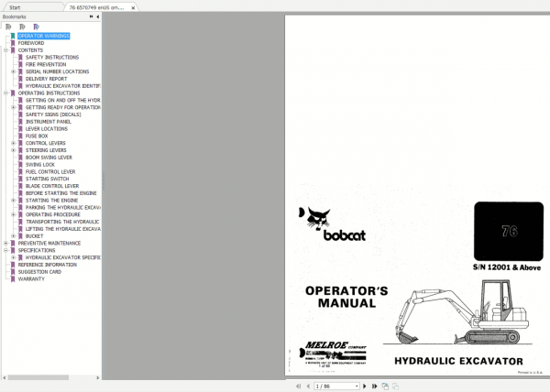Open the FUSE BOX bookmark

click(37, 136)
